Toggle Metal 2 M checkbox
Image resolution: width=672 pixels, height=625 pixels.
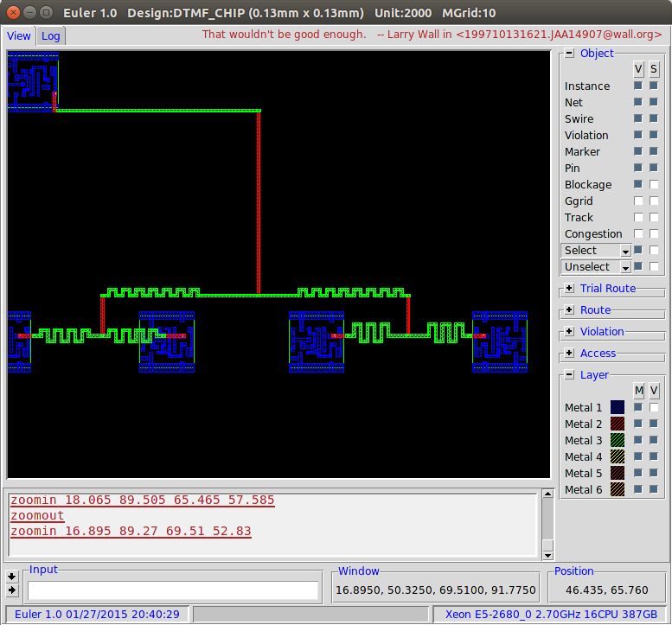(638, 424)
